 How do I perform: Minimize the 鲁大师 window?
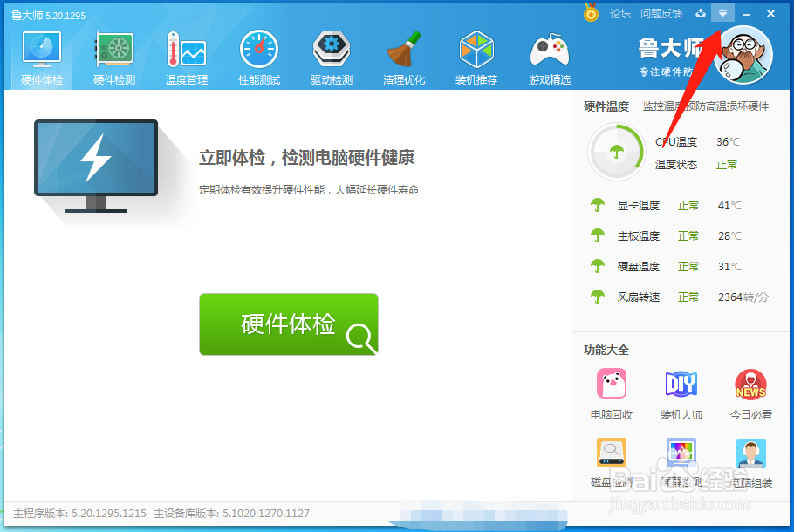tap(746, 14)
